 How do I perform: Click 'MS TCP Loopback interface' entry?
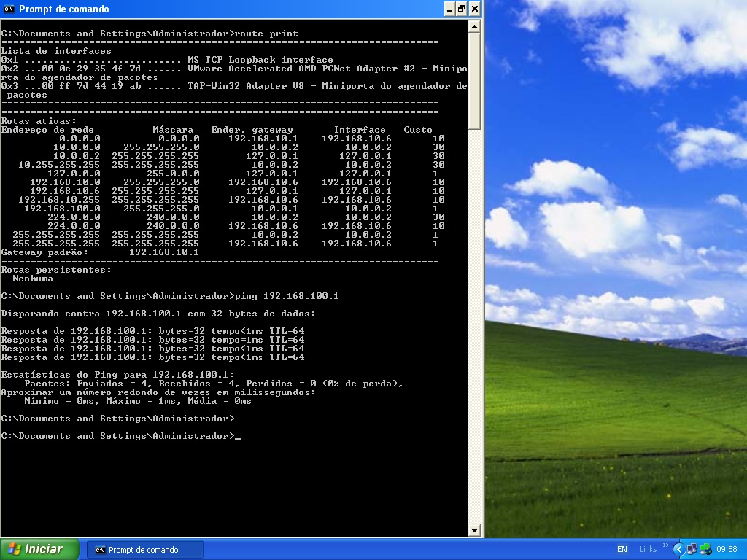260,60
